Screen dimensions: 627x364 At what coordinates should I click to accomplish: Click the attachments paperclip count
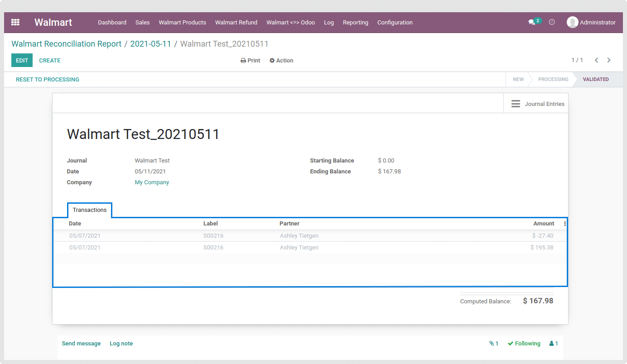[494, 344]
